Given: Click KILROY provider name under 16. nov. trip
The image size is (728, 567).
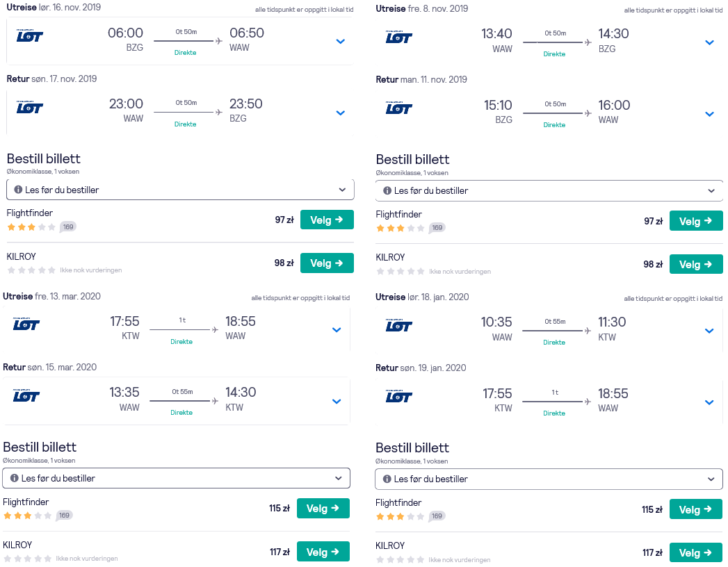Looking at the screenshot, I should pos(22,256).
